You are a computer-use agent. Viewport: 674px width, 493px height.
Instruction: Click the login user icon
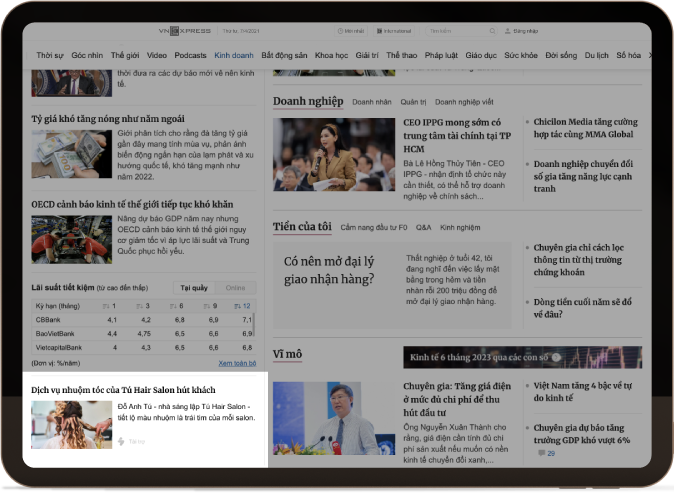[508, 31]
